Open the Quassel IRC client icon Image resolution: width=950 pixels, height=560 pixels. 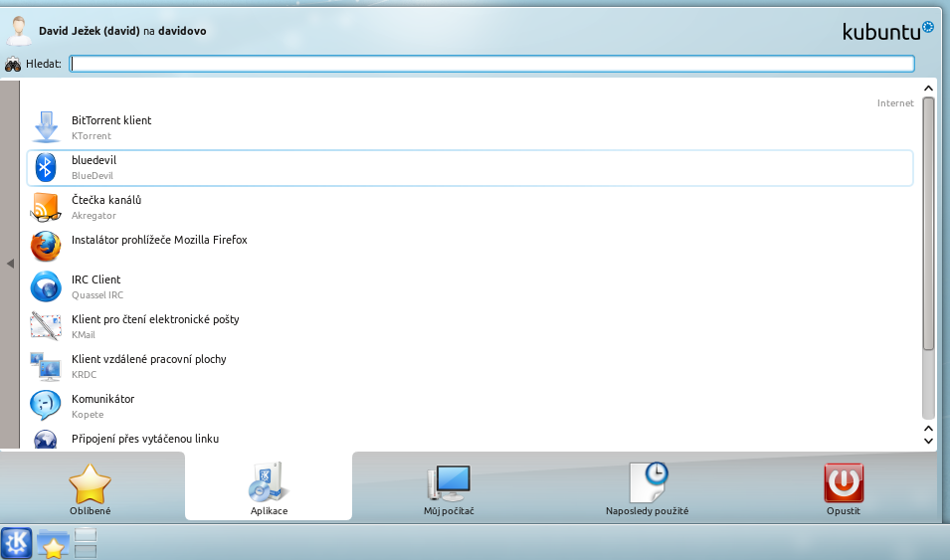tap(46, 286)
